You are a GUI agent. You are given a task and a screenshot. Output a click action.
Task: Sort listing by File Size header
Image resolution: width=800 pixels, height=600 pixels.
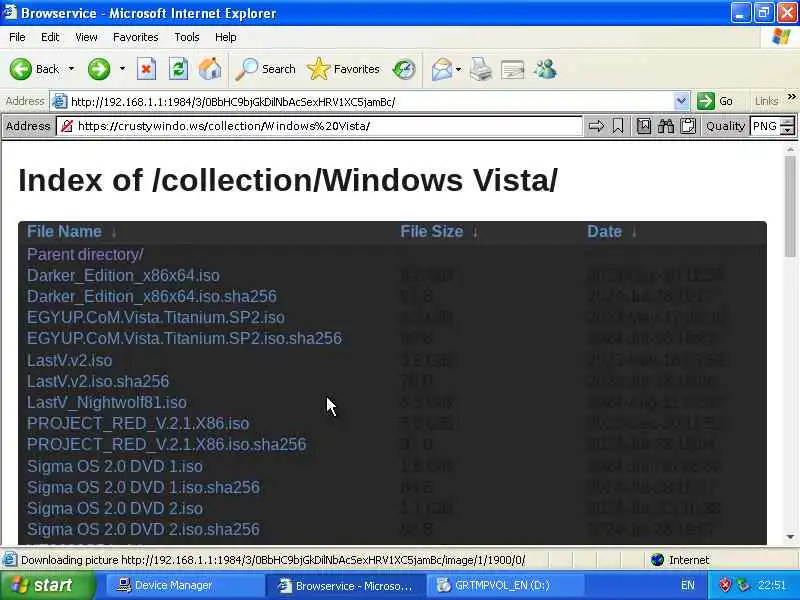[x=432, y=232]
